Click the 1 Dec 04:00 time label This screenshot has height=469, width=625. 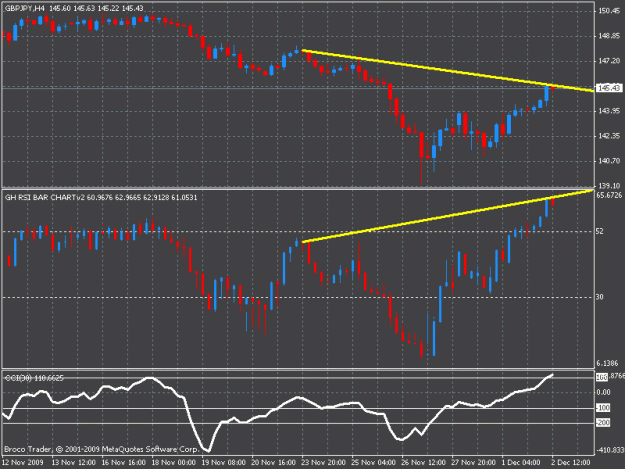[521, 462]
